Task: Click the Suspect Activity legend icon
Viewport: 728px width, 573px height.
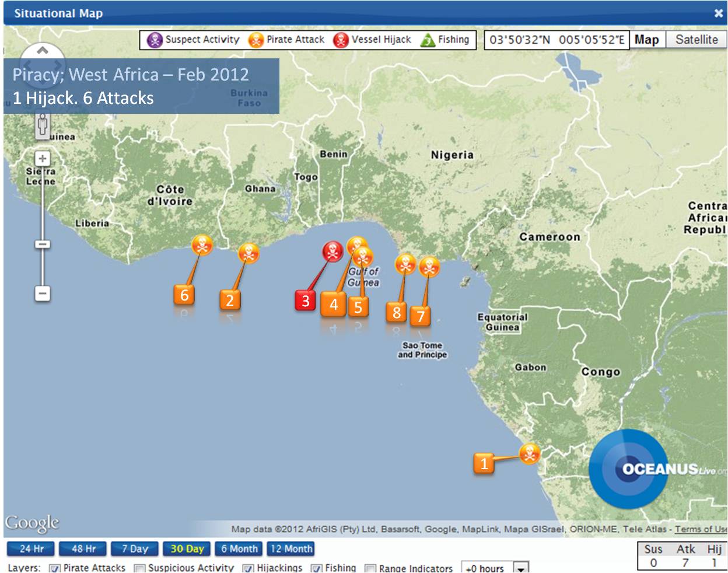Action: click(155, 40)
